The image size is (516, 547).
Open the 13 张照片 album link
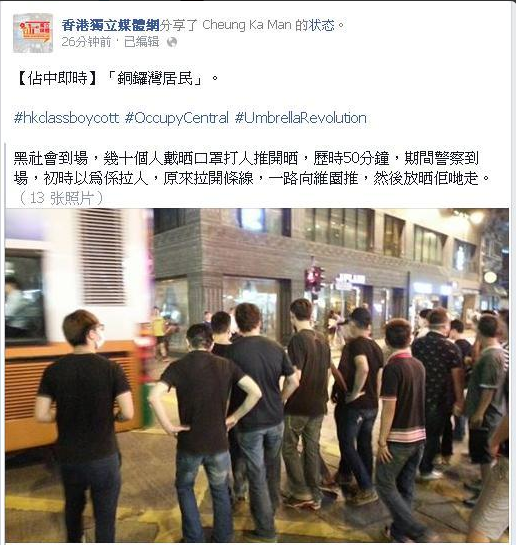pos(61,198)
